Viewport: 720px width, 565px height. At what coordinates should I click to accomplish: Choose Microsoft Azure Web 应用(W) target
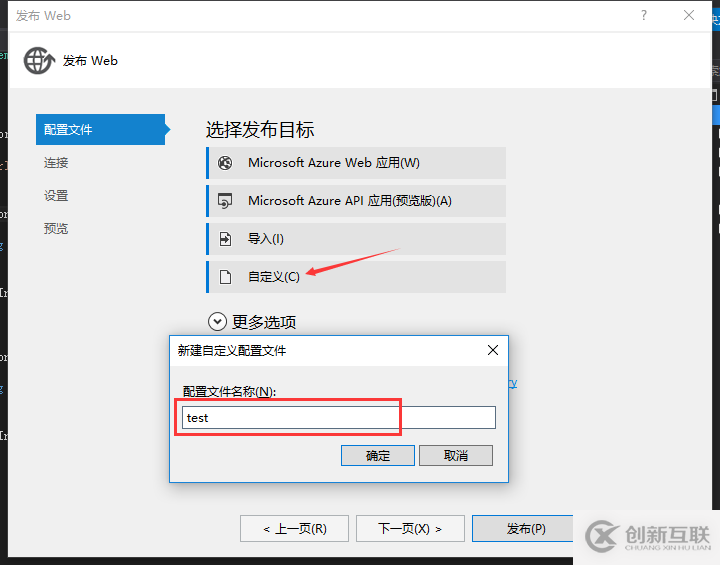(x=356, y=163)
